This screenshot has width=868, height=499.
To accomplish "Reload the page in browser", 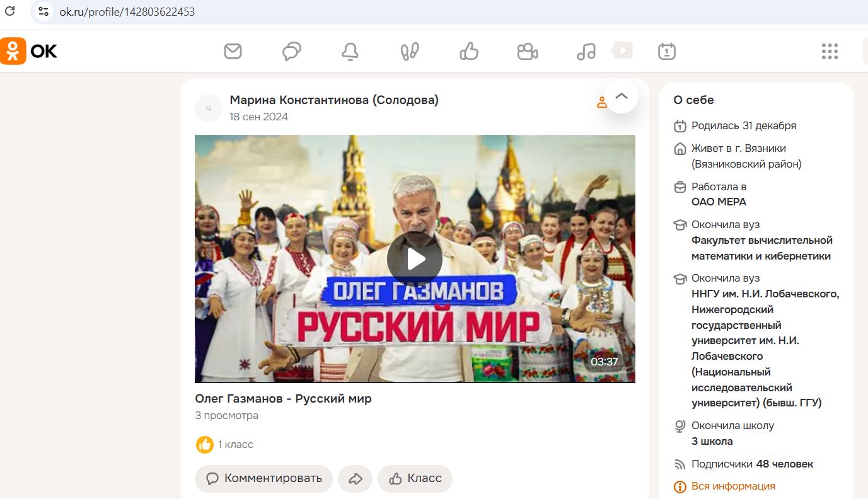I will click(x=10, y=11).
